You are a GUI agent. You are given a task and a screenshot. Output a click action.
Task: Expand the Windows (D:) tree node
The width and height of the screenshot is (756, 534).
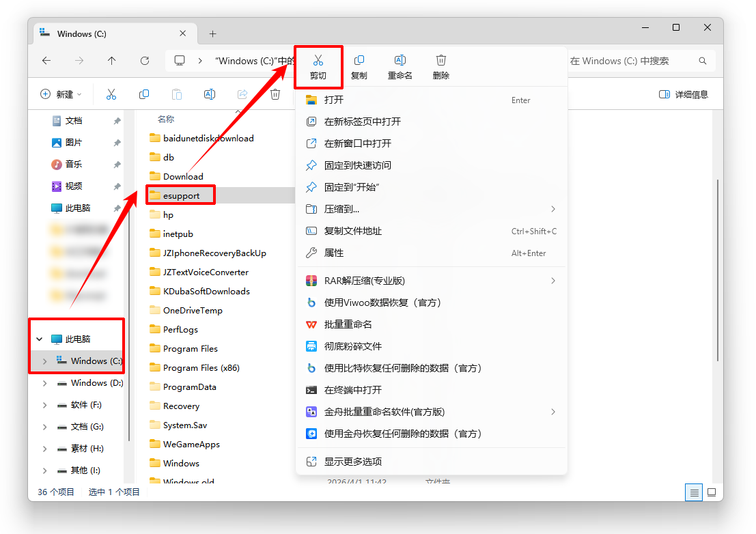44,383
